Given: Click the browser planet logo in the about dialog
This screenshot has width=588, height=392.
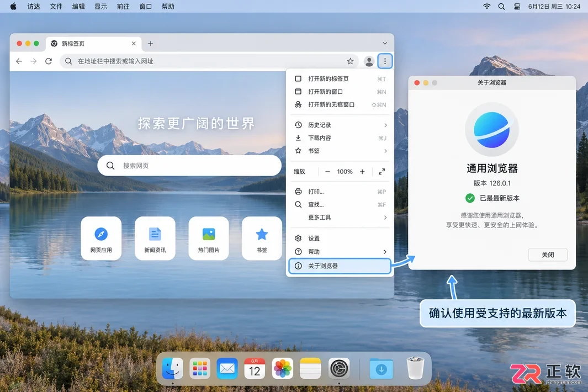Looking at the screenshot, I should tap(491, 129).
